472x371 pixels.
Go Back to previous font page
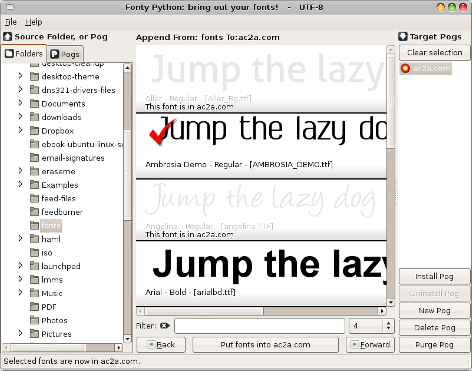[x=161, y=345]
